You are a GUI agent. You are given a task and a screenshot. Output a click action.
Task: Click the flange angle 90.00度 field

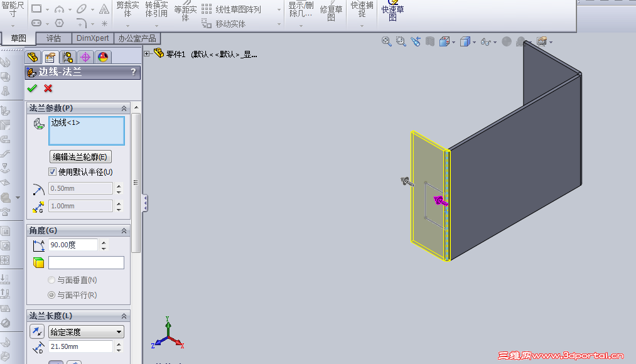73,245
